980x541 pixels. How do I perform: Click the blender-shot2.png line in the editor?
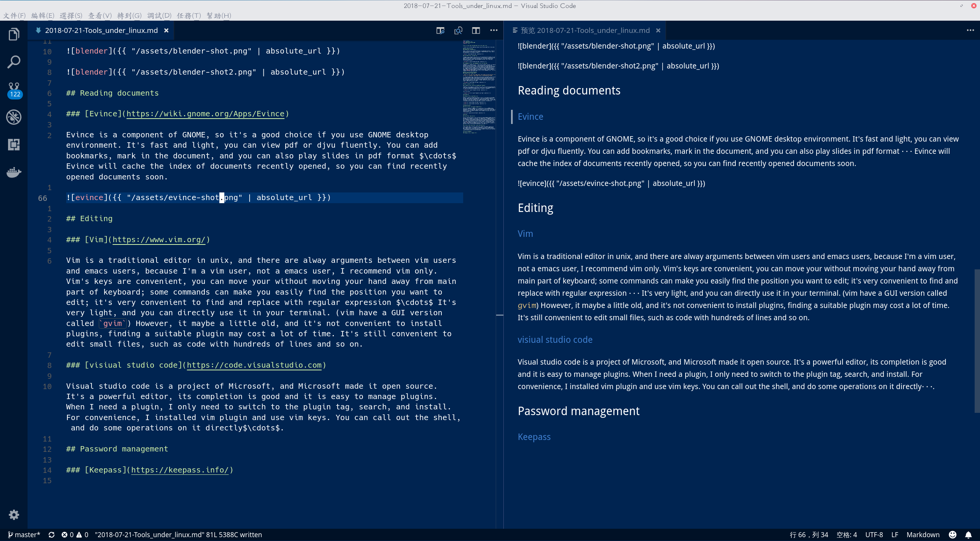[x=205, y=72]
